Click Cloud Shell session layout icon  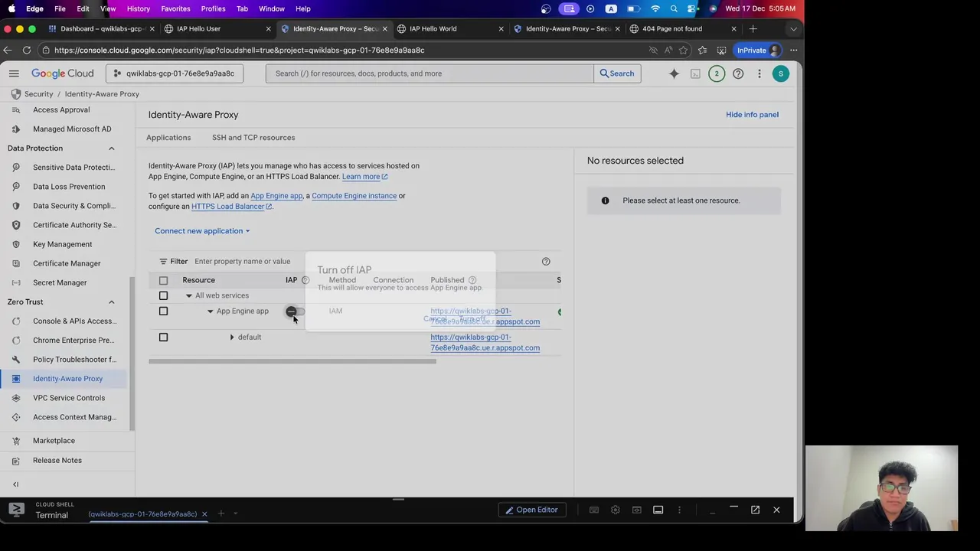658,510
